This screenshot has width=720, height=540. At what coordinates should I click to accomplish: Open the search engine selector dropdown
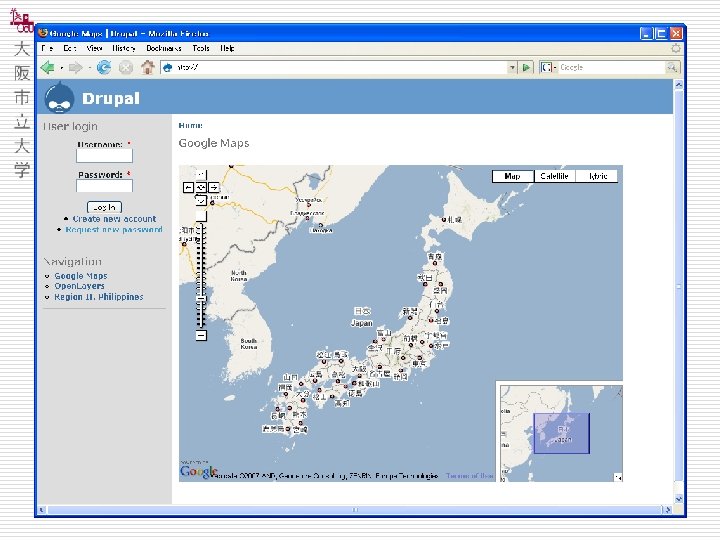548,68
